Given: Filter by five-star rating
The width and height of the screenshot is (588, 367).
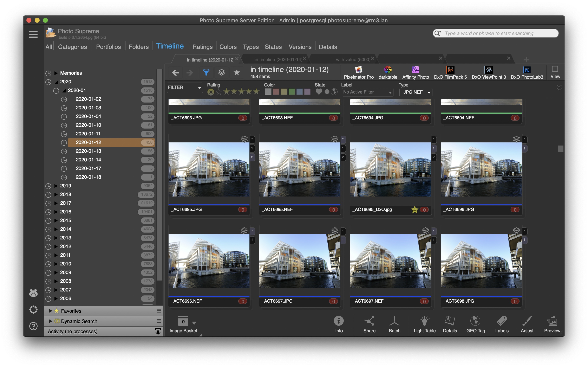Looking at the screenshot, I should 256,92.
